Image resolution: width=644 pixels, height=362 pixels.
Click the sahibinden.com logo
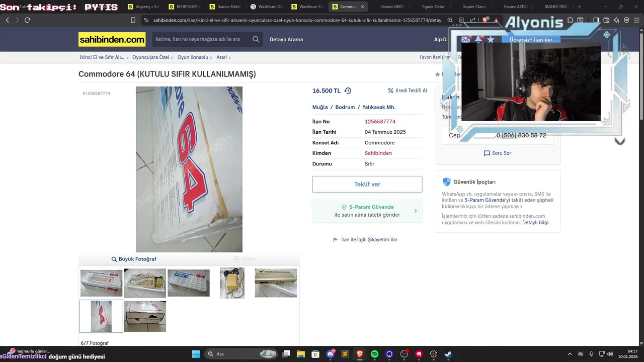[x=112, y=39]
